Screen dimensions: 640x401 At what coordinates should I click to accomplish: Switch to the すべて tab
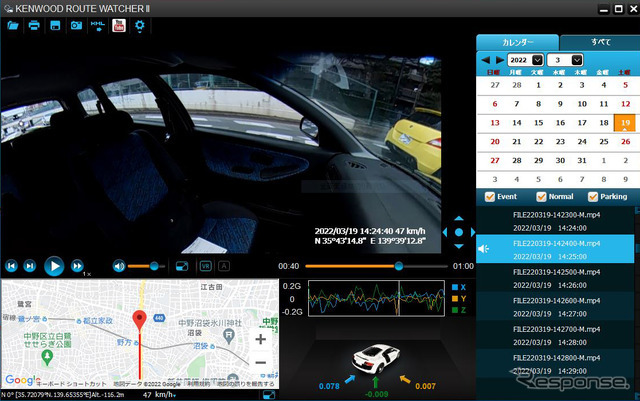[600, 42]
